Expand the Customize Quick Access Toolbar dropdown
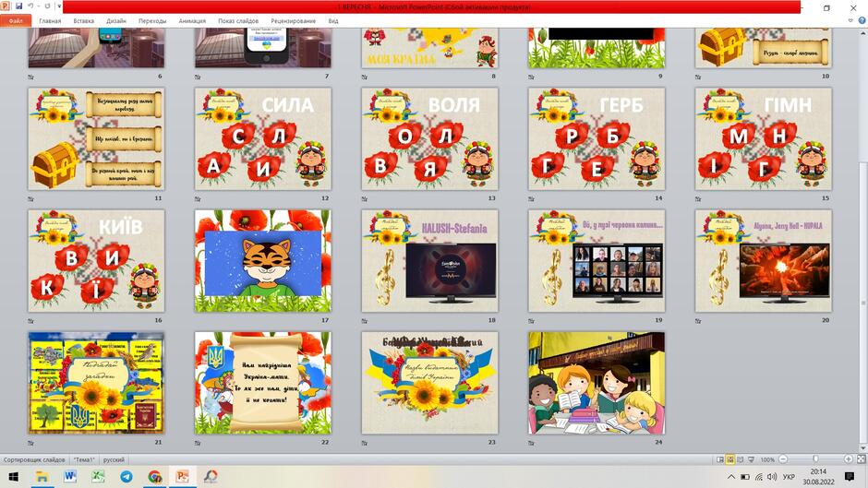The width and height of the screenshot is (868, 488). click(x=59, y=6)
